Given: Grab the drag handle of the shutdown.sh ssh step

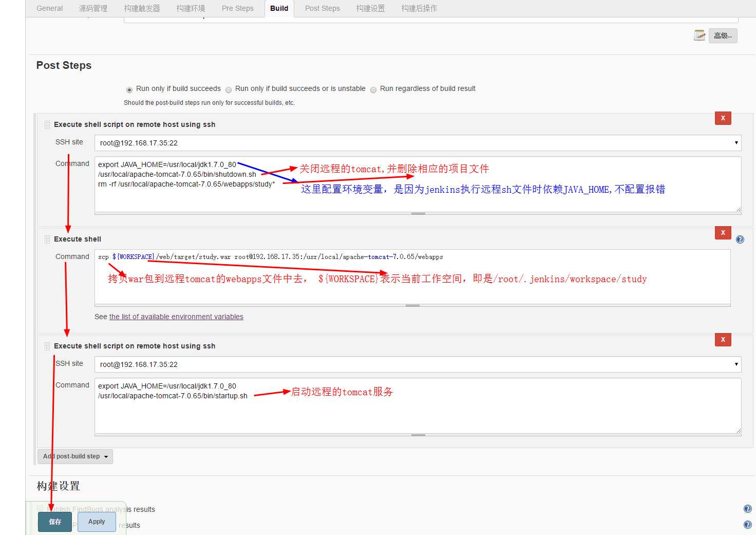Looking at the screenshot, I should click(x=47, y=124).
